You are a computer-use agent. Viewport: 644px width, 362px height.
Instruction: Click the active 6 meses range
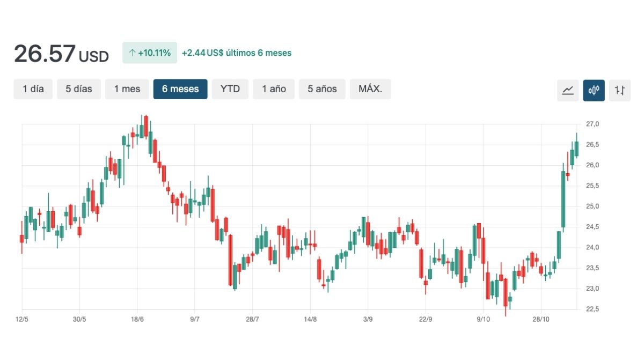tap(180, 89)
